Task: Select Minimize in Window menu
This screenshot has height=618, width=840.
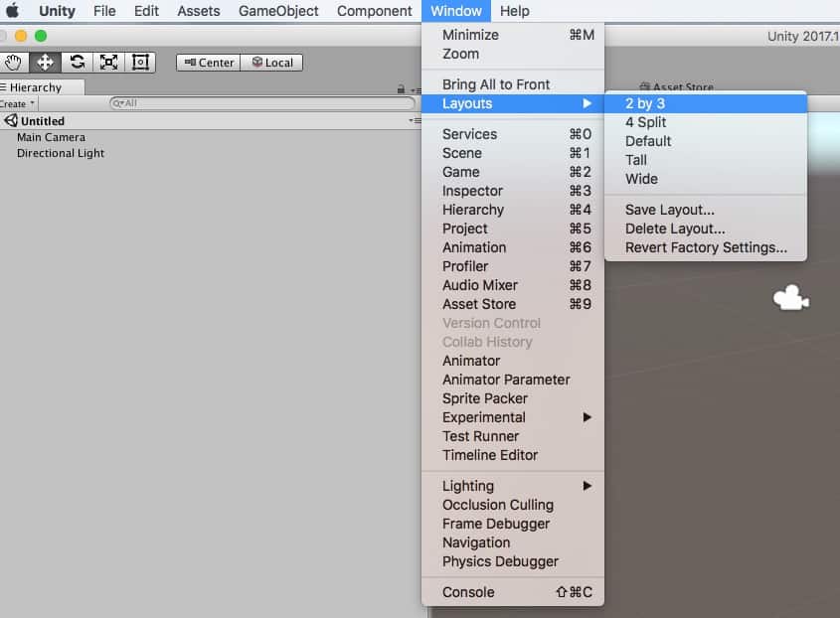Action: tap(513, 35)
